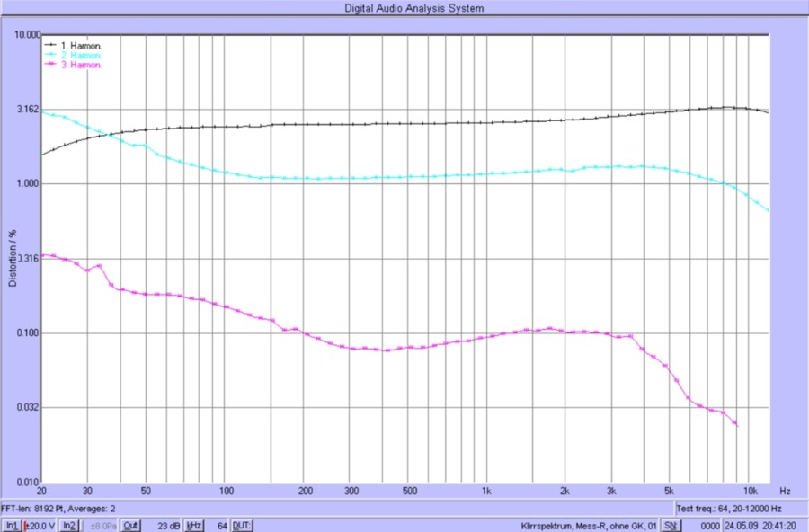
Task: Toggle the kHz unit button
Action: [x=194, y=525]
